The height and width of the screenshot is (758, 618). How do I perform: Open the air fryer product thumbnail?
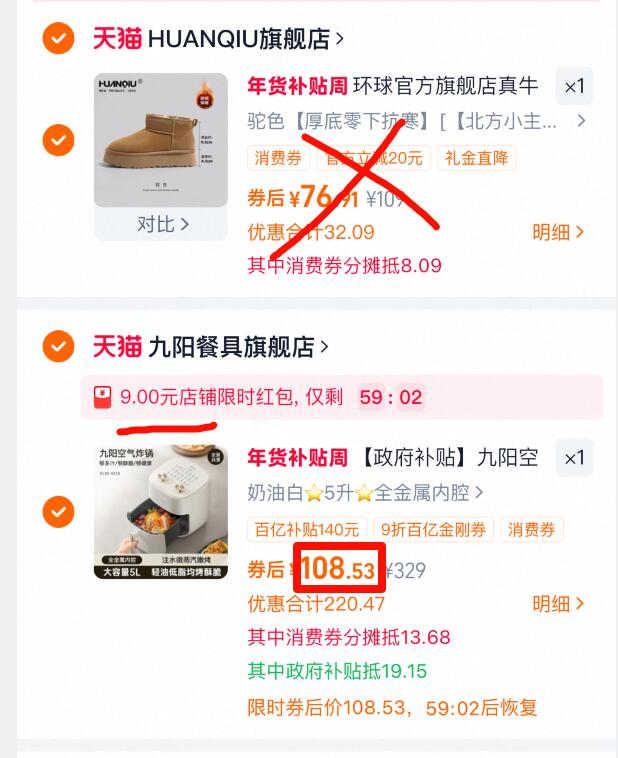161,511
